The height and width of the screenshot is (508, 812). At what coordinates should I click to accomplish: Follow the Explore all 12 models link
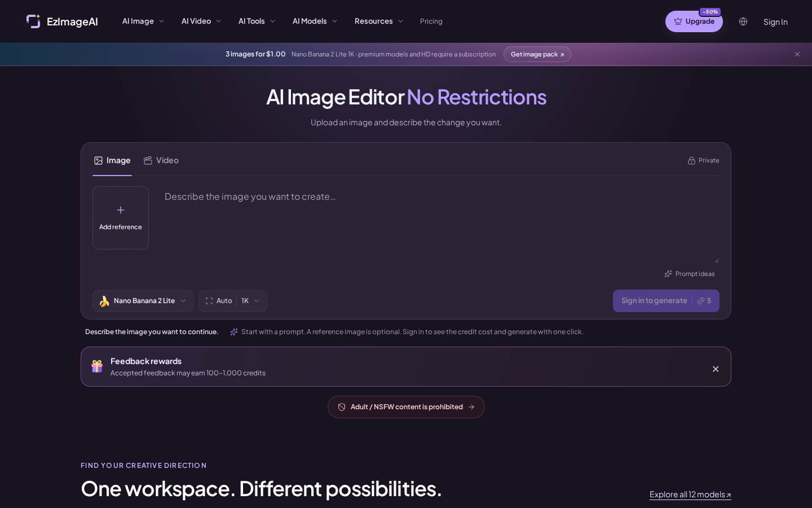tap(690, 494)
